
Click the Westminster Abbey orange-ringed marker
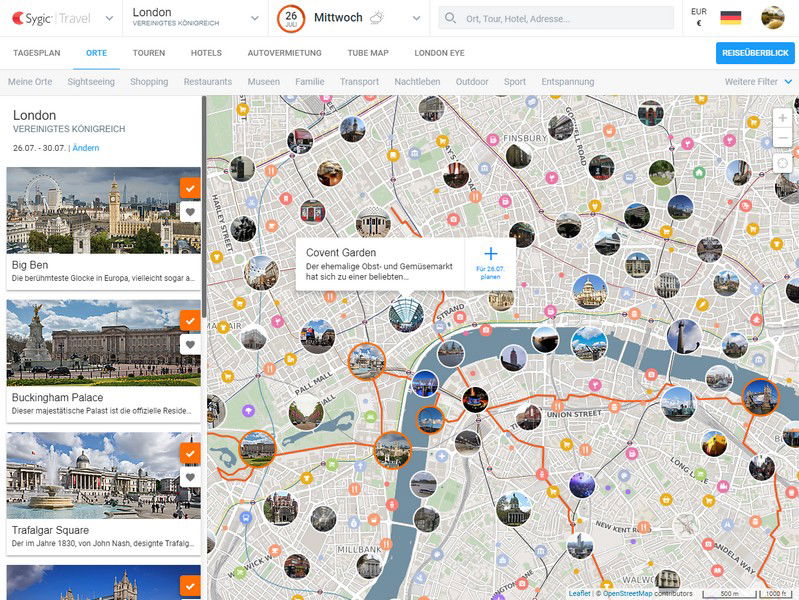392,450
